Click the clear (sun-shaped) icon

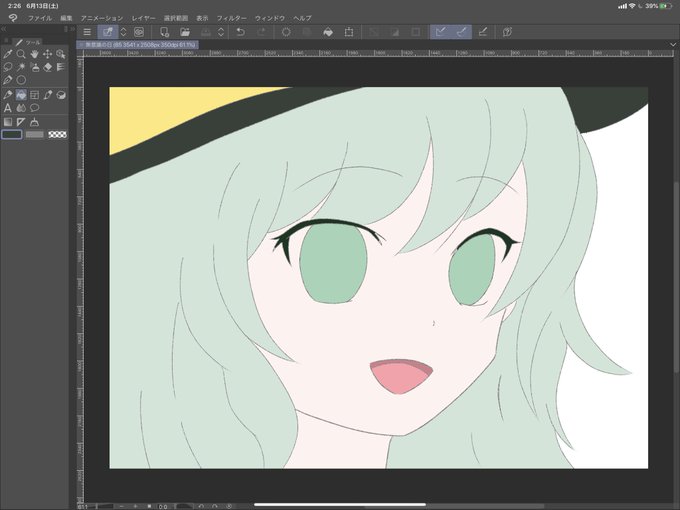point(286,32)
